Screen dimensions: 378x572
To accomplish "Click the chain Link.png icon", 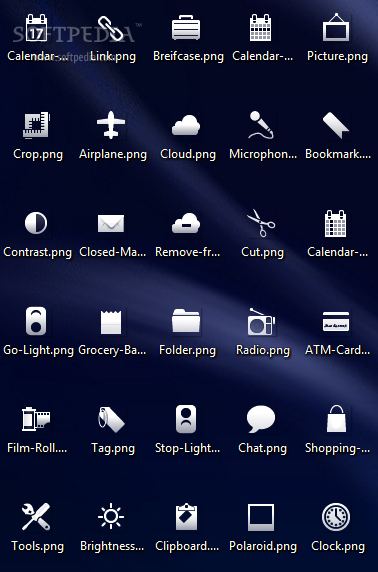I will coord(111,28).
